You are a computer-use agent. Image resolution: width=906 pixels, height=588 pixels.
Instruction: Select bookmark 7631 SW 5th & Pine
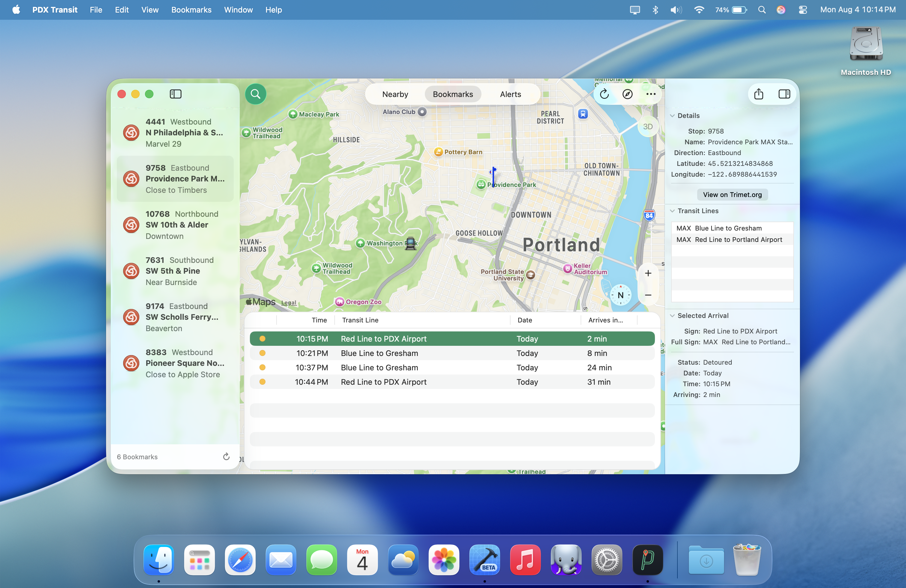[175, 271]
